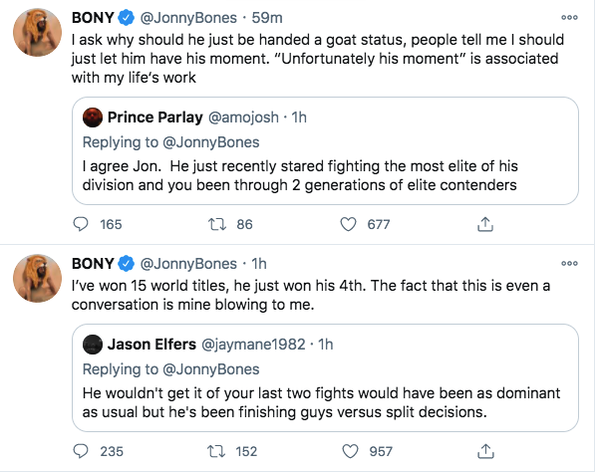Open more options on second tweet
Image resolution: width=600 pixels, height=472 pixels.
(x=569, y=264)
